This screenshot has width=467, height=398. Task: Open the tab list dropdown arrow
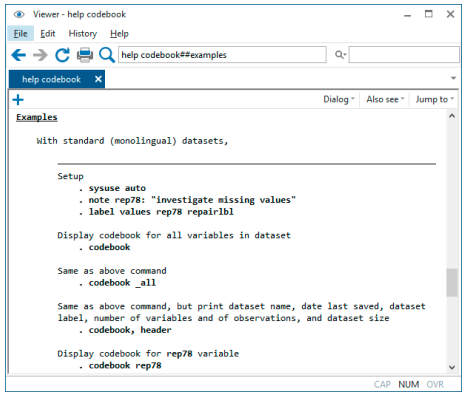coord(453,78)
